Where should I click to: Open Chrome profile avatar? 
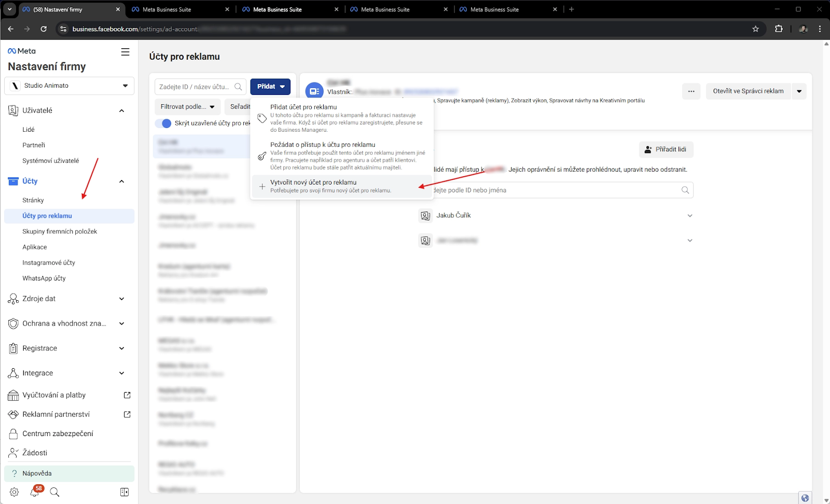pyautogui.click(x=803, y=29)
